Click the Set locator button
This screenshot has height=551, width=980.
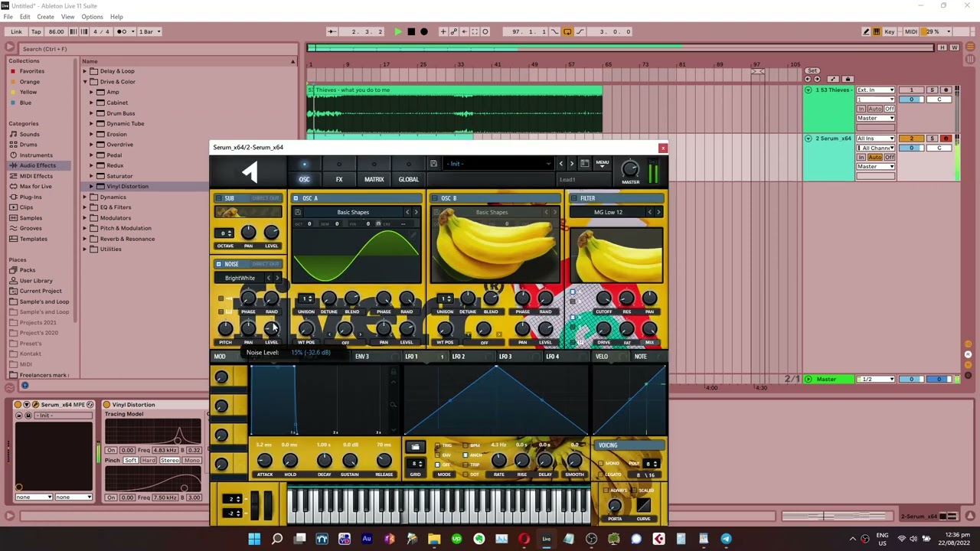click(x=812, y=71)
